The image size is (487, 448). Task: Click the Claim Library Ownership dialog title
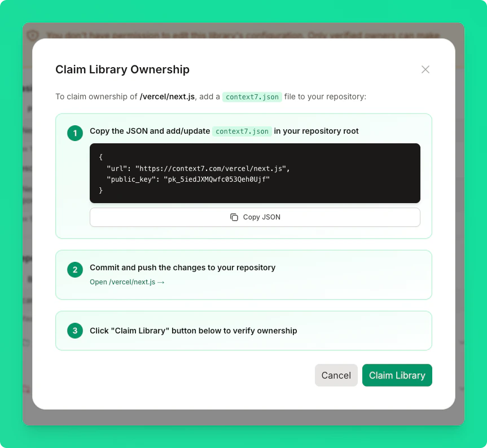click(x=122, y=69)
